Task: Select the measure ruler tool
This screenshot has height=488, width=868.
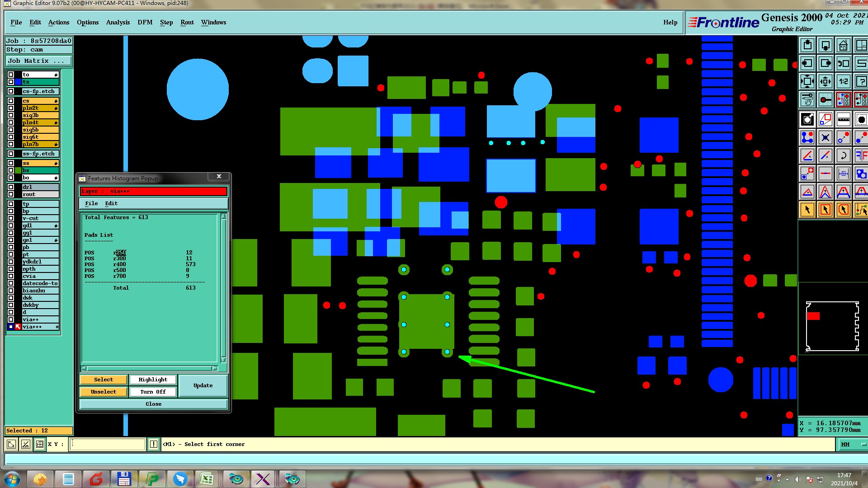Action: tap(843, 120)
